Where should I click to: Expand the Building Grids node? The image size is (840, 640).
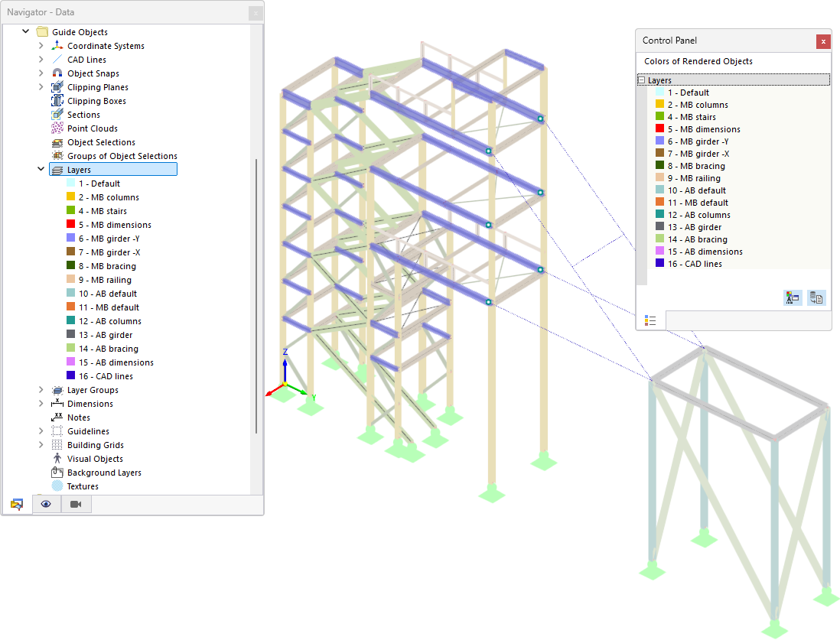(x=41, y=444)
